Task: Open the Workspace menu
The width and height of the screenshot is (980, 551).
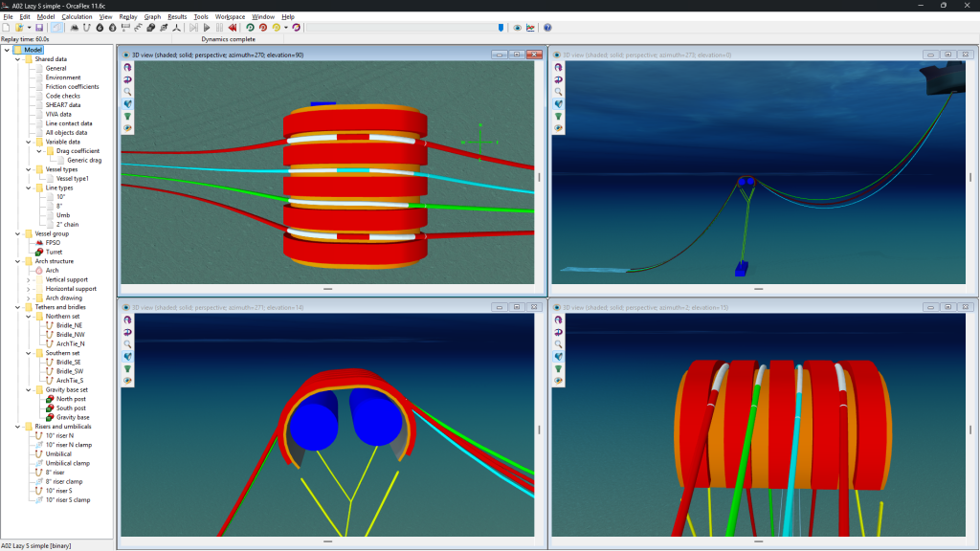Action: click(x=230, y=16)
